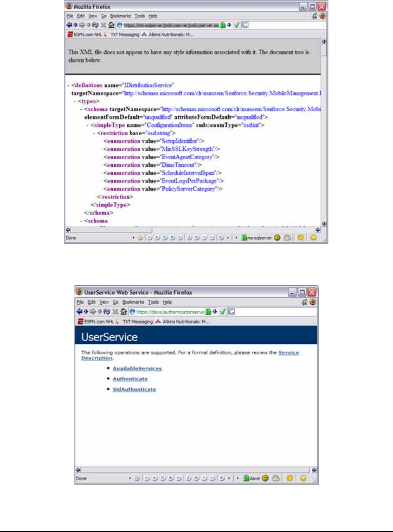Viewport: 393px width, 532px height.
Task: Click ESPN.com NHL bookmark in top window
Action: pos(85,35)
